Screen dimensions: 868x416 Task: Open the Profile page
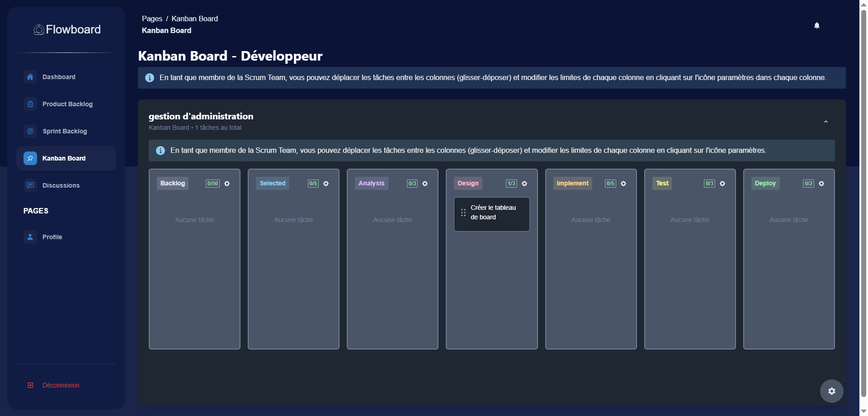coord(66,237)
